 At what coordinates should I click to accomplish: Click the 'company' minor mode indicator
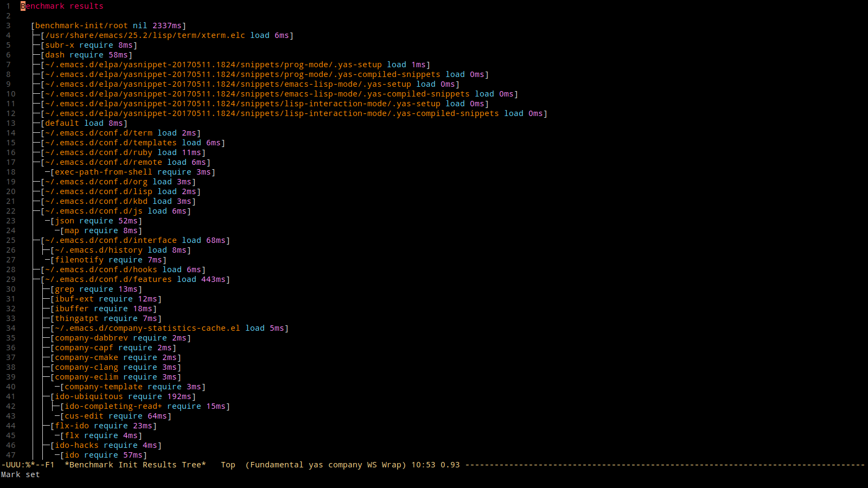point(345,465)
